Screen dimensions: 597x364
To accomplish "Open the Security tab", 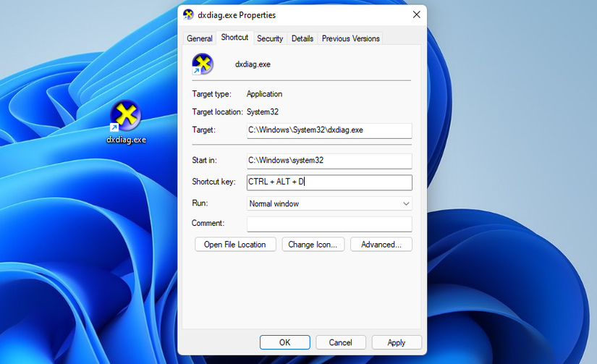I will 270,38.
